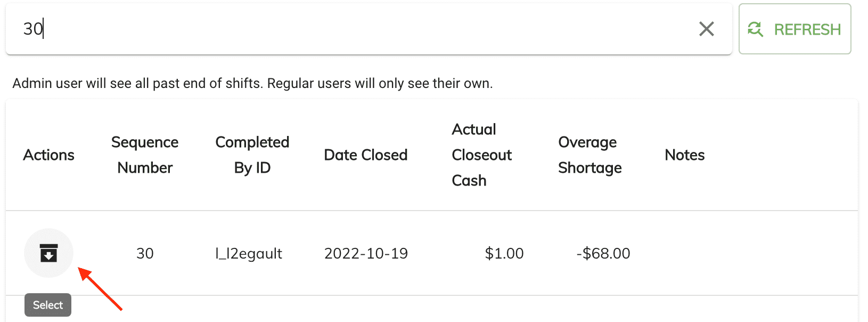Click the 2022-10-19 date closed cell
The width and height of the screenshot is (868, 322).
tap(366, 253)
